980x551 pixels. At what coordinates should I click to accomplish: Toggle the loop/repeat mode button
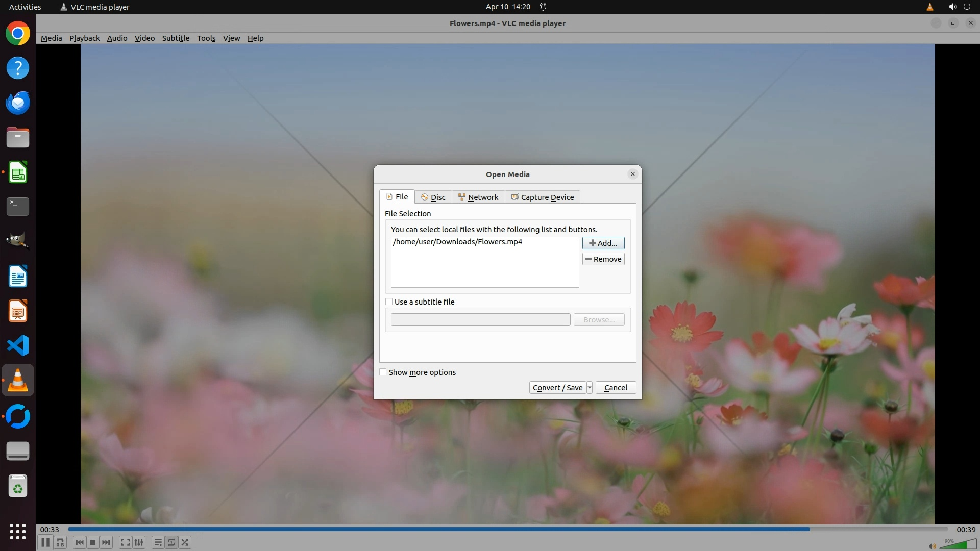171,542
